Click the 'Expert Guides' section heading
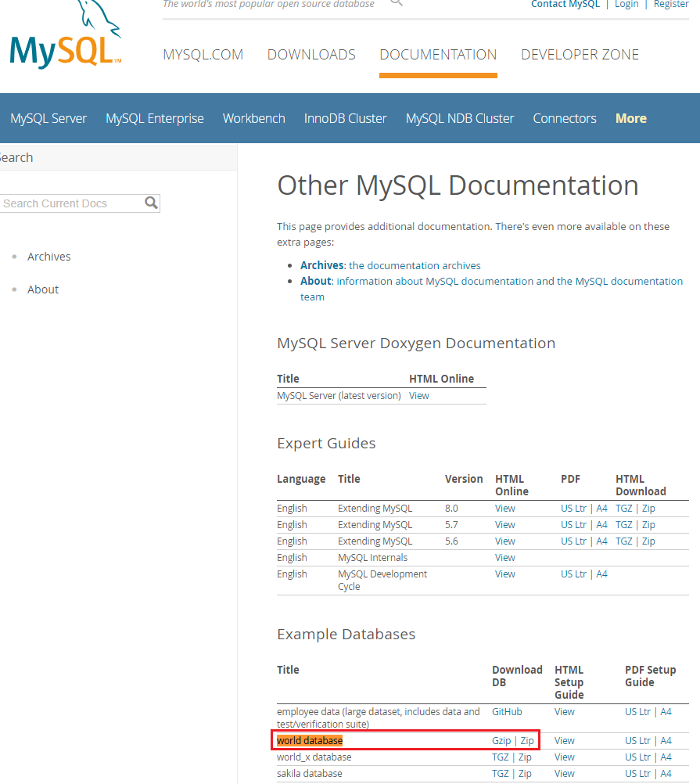700x784 pixels. point(326,443)
